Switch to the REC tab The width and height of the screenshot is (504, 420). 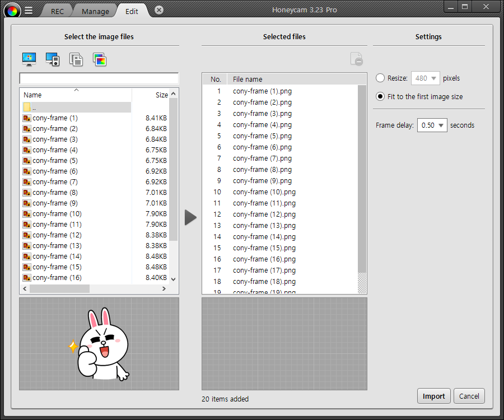57,11
